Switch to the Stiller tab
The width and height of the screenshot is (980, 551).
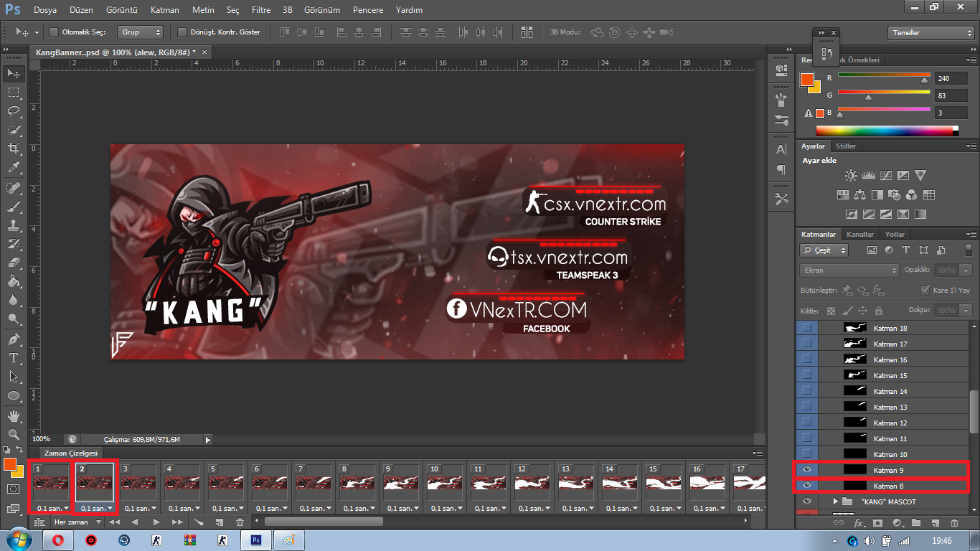pos(846,146)
